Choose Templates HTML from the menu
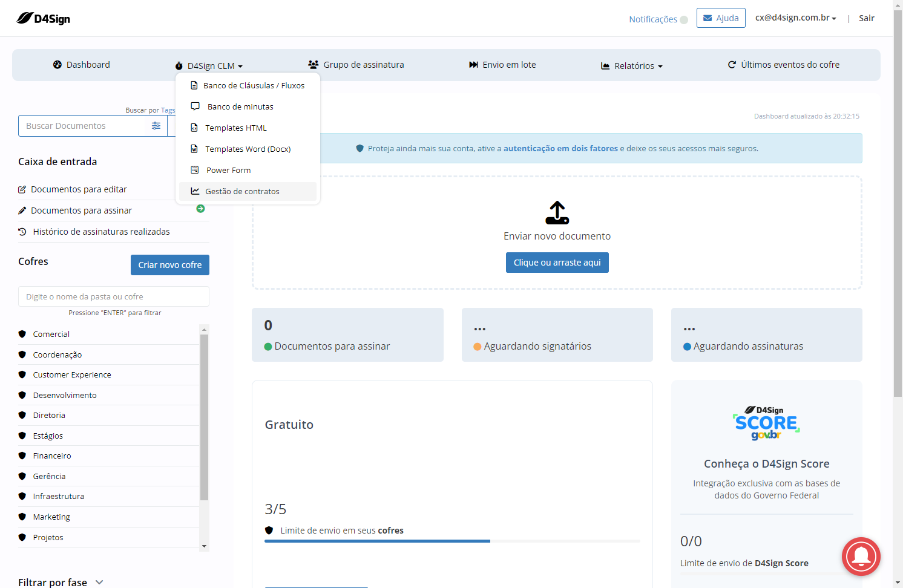Viewport: 903px width, 588px height. (248, 128)
